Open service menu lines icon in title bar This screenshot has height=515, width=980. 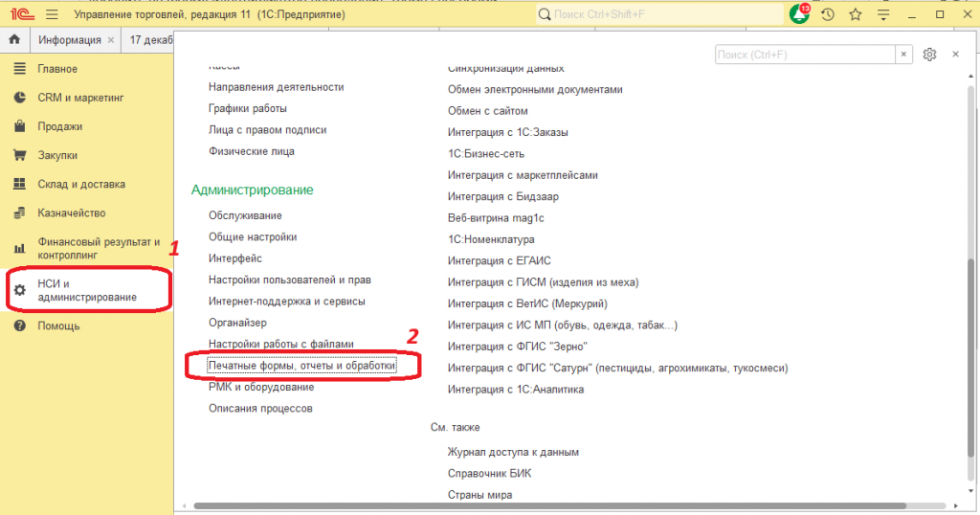(883, 14)
